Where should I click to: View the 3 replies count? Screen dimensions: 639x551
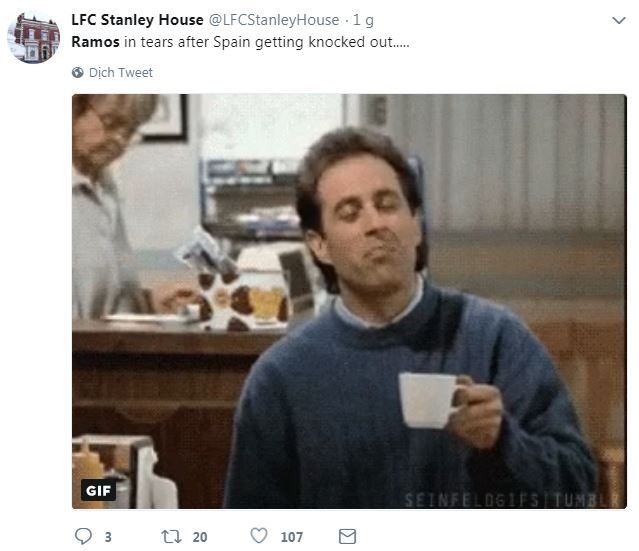108,537
